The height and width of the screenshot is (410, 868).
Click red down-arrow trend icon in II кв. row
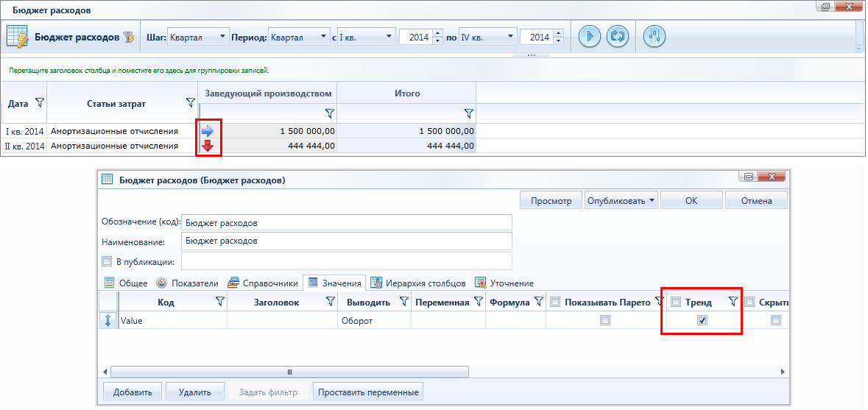click(208, 146)
